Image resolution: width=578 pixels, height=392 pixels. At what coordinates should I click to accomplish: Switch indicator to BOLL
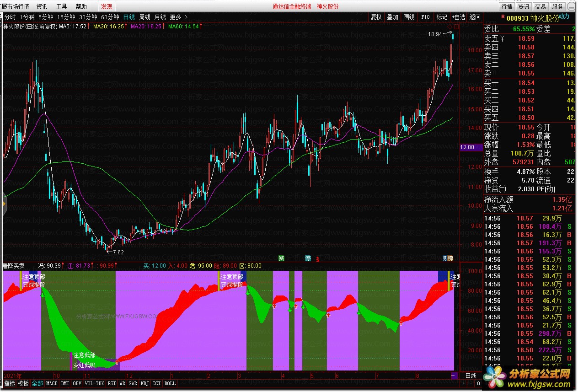(x=170, y=383)
